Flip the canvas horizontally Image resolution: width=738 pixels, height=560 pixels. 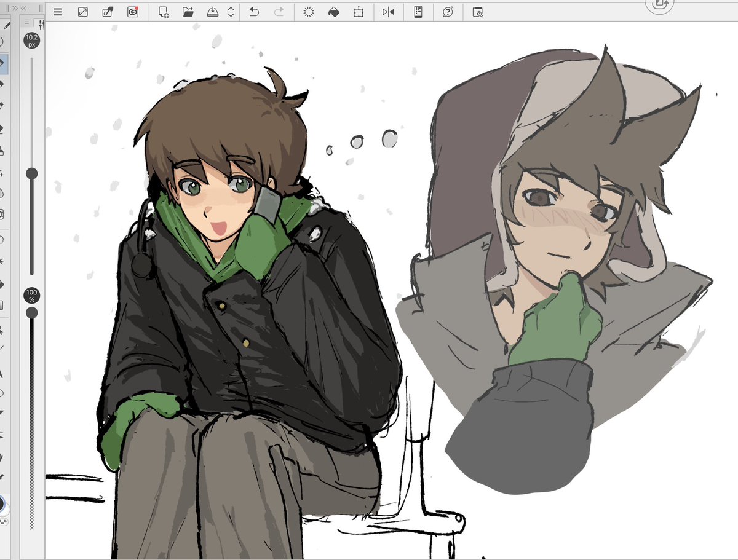[388, 12]
